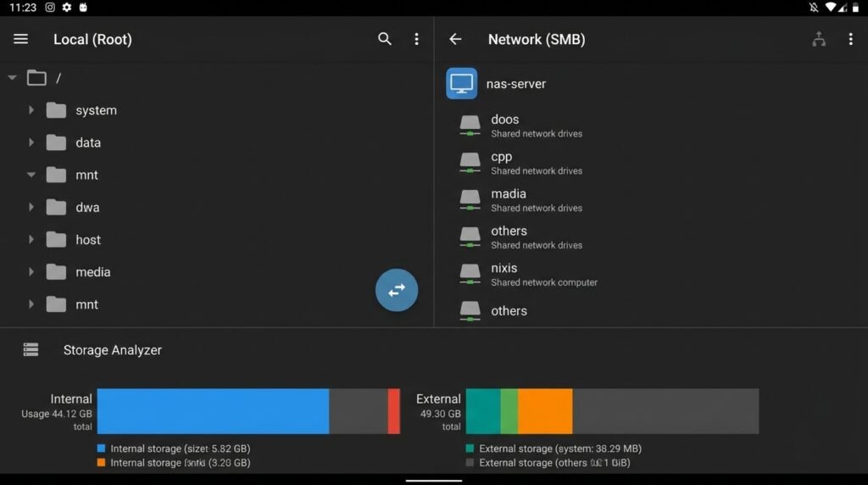Open others drive icon labeled Shared network drives
868x485 pixels.
click(470, 237)
